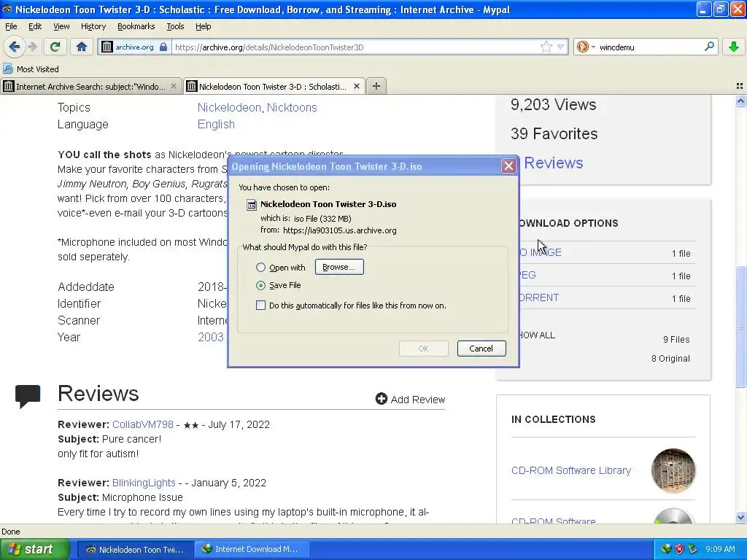This screenshot has width=747, height=560.
Task: Close the Internet Archive Search tab
Action: point(174,86)
